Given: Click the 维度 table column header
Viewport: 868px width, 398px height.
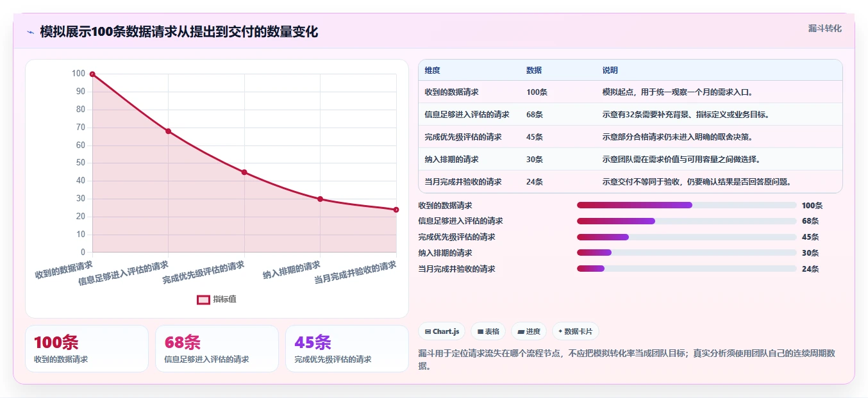Looking at the screenshot, I should [432, 70].
